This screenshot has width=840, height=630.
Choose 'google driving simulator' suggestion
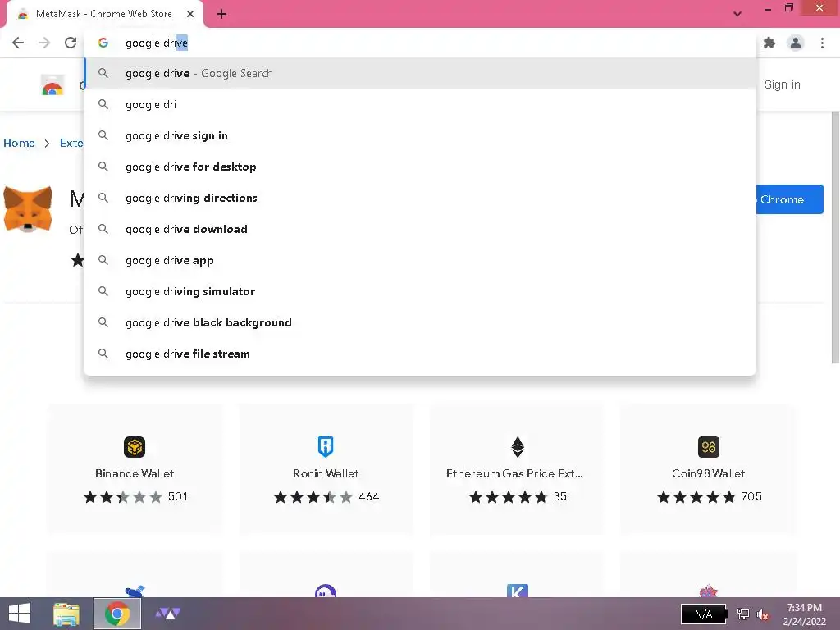421,291
